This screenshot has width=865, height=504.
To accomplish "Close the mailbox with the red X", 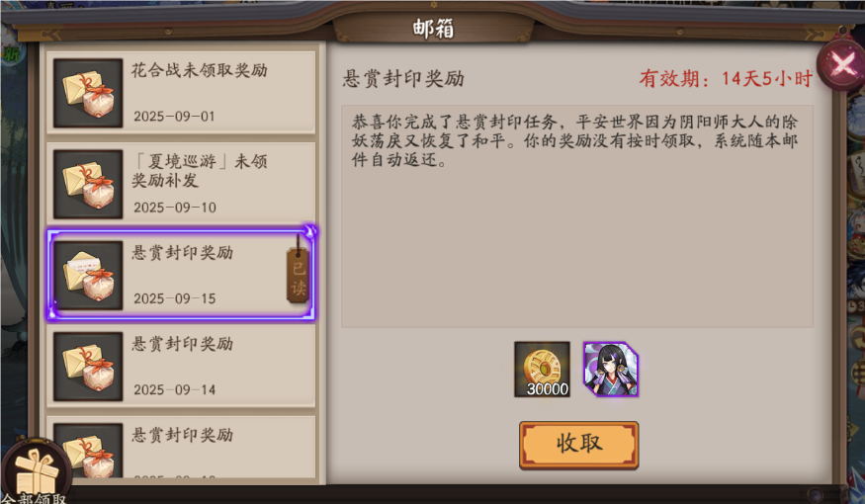I will pyautogui.click(x=841, y=65).
